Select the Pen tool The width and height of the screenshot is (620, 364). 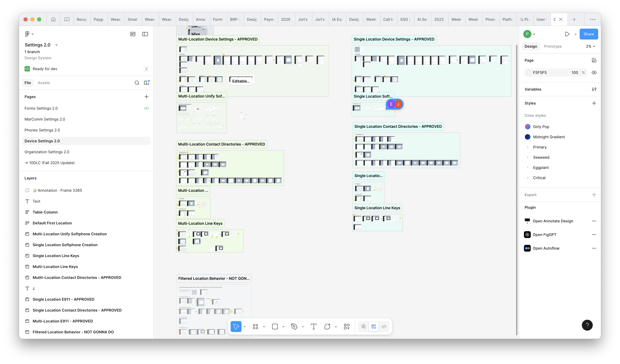tap(294, 326)
